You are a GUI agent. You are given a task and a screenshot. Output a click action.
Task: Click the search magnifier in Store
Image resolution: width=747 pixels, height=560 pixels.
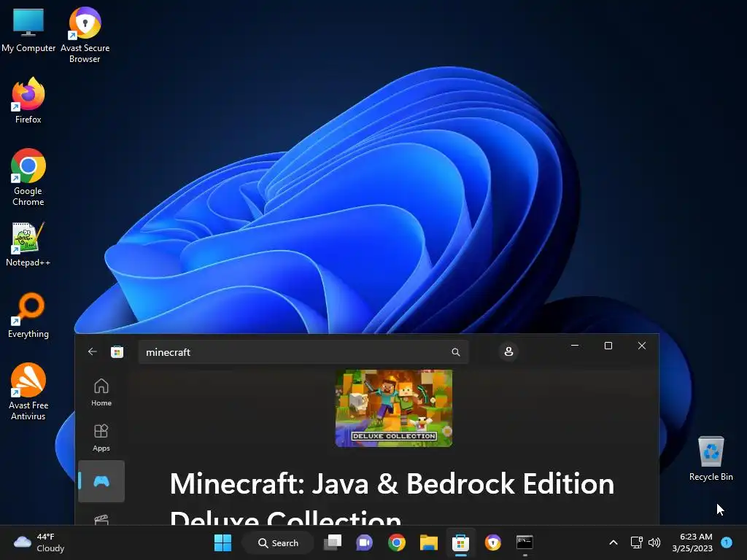coord(456,352)
